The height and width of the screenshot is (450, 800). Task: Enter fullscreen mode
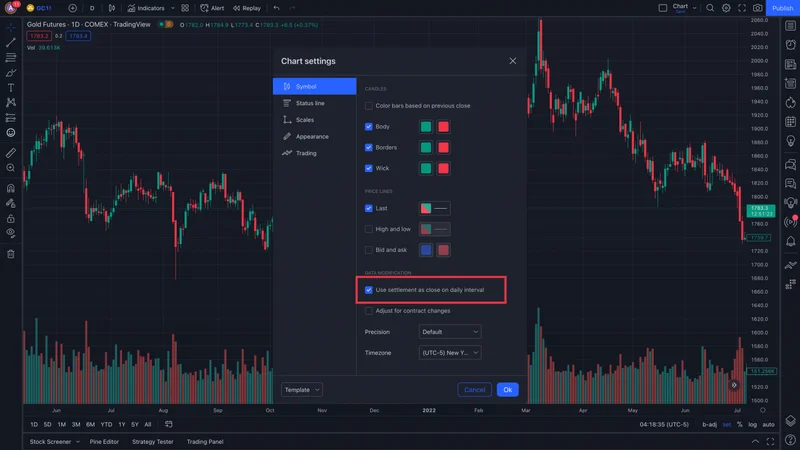(x=742, y=8)
